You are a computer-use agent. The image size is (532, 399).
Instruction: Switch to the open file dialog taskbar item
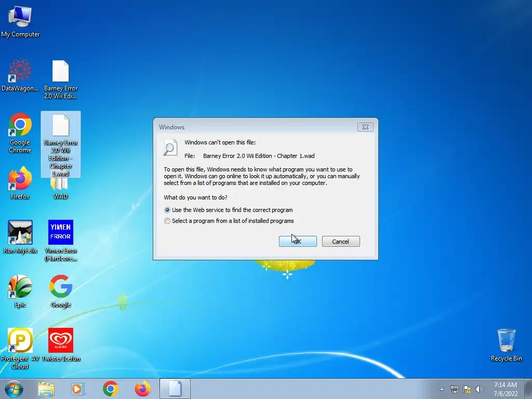[175, 389]
